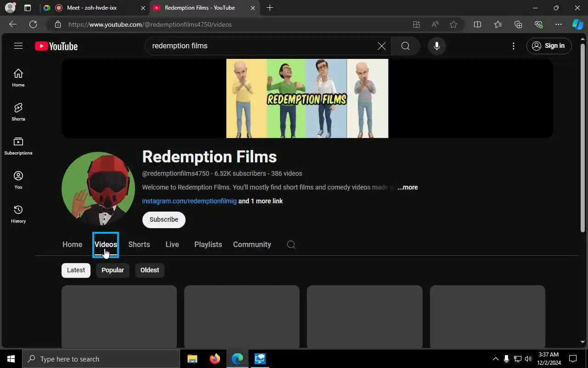588x368 pixels.
Task: Click the taskbar search box
Action: [101, 359]
